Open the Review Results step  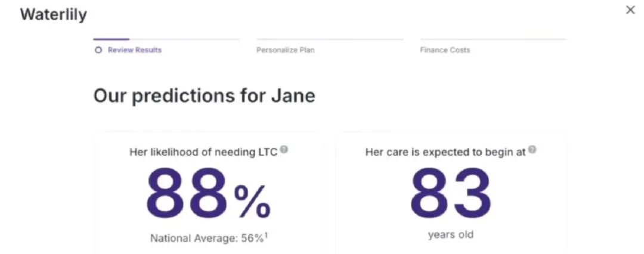(134, 50)
